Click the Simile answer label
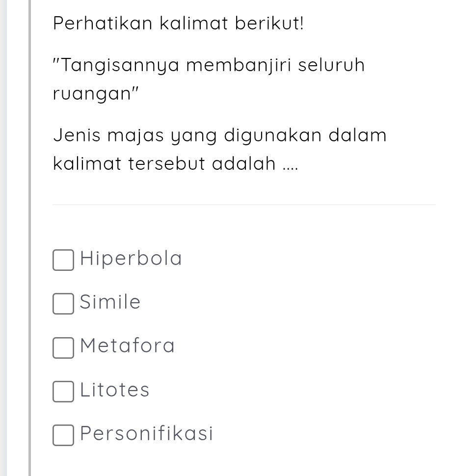The height and width of the screenshot is (476, 454). (x=110, y=302)
